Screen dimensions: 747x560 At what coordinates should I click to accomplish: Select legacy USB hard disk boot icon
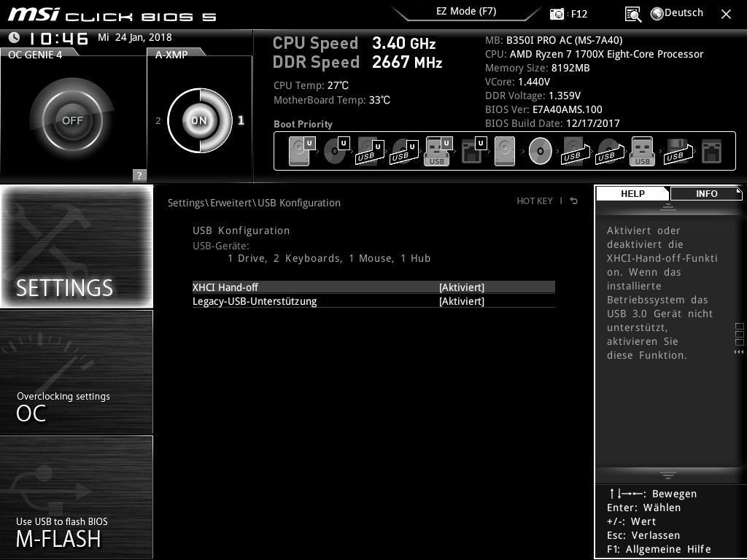(x=576, y=152)
